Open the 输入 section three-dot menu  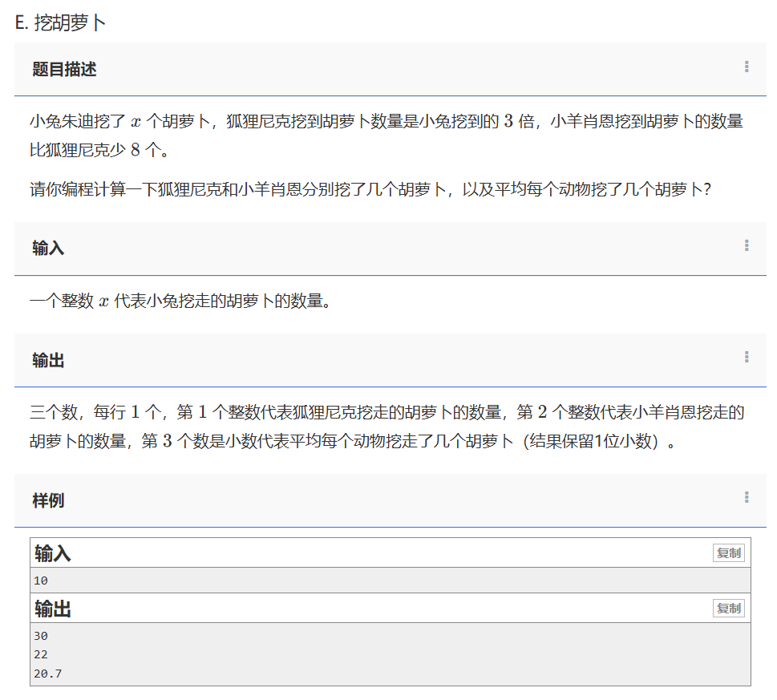point(747,246)
